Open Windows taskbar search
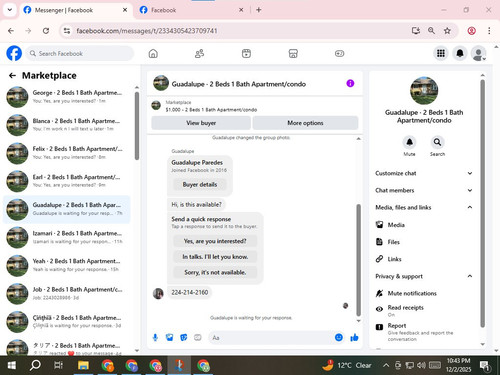This screenshot has height=375, width=500. pos(35,365)
